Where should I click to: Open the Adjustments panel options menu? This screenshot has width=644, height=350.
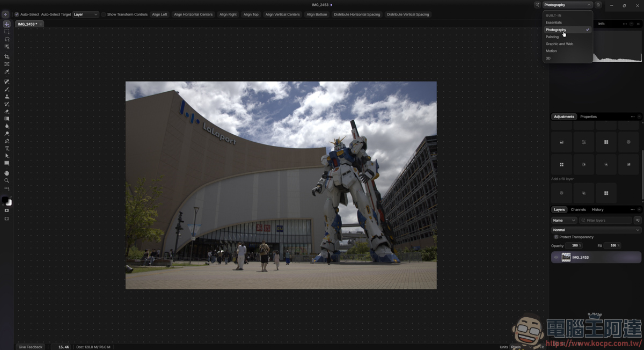(633, 116)
